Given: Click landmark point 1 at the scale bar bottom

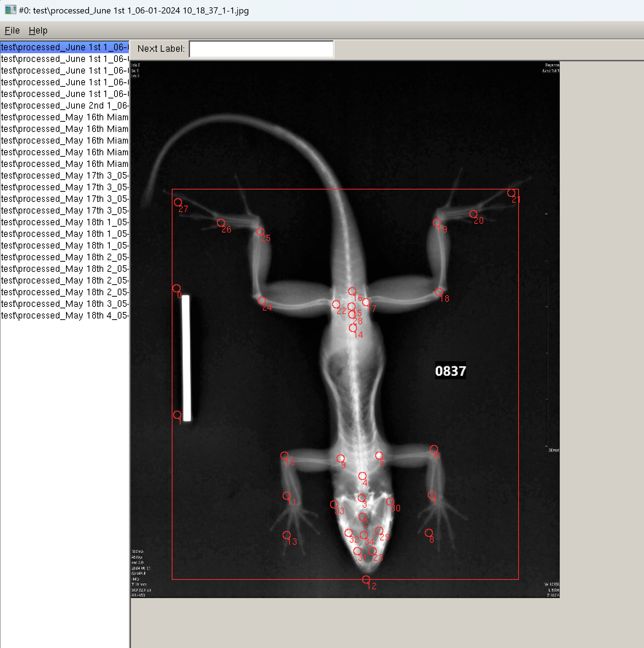Looking at the screenshot, I should 177,415.
